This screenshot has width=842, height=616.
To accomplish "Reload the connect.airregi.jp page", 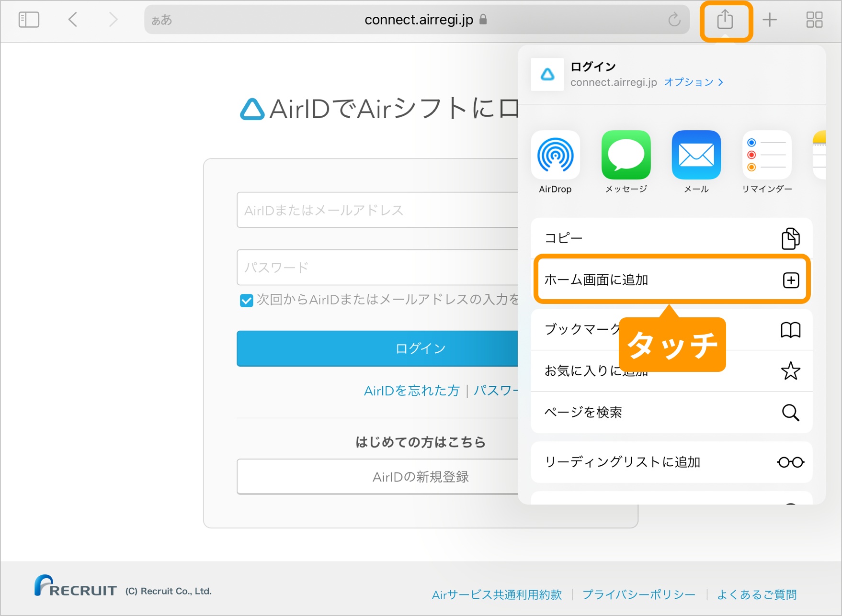I will (674, 20).
